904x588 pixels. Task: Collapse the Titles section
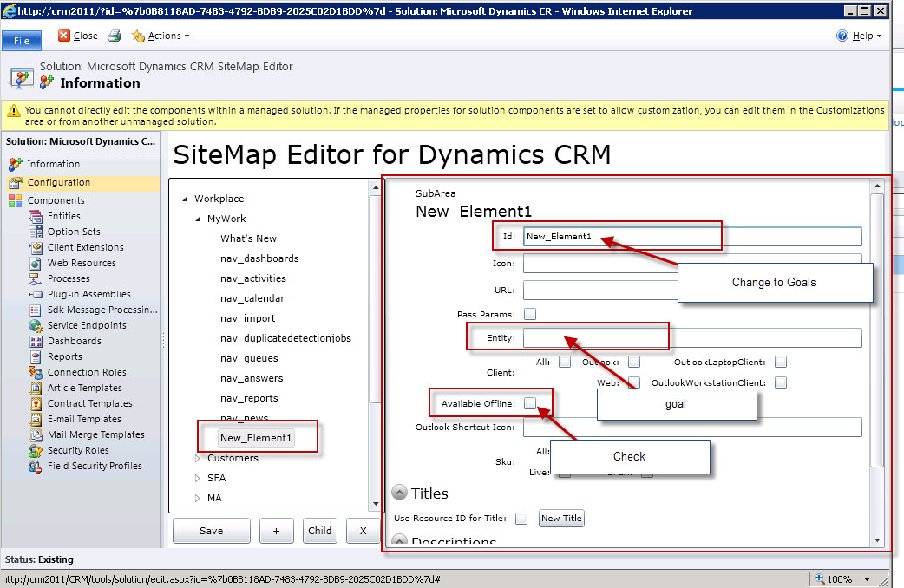coord(400,493)
